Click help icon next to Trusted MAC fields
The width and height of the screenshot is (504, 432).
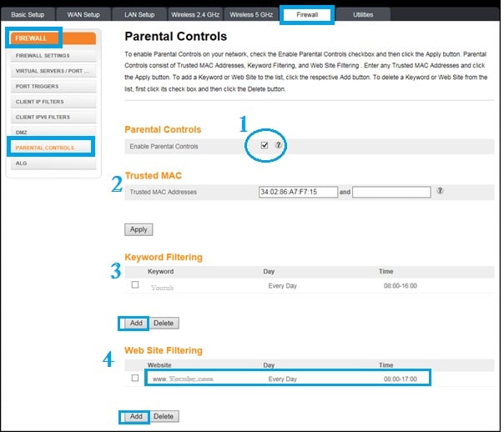[440, 191]
